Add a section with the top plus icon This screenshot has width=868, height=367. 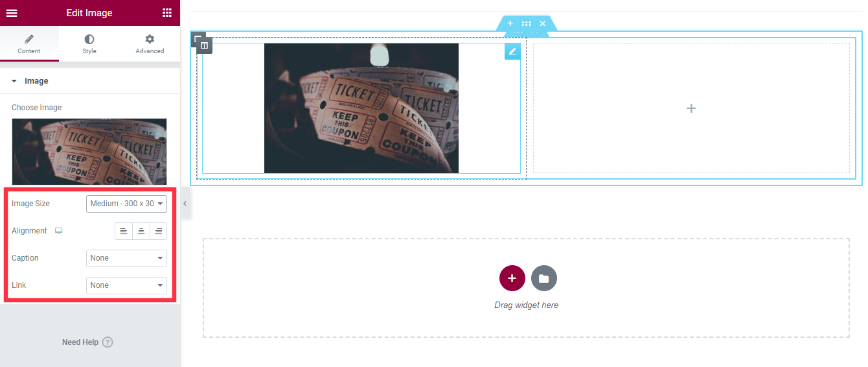pos(510,23)
